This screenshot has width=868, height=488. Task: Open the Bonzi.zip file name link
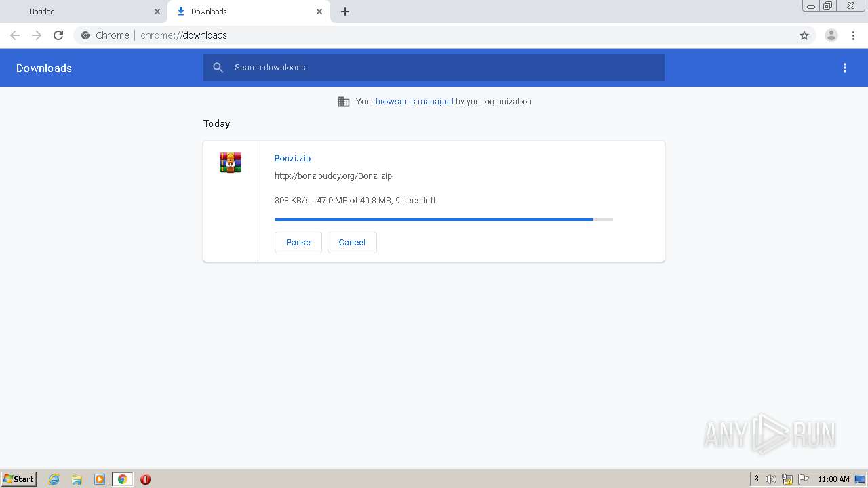(292, 158)
